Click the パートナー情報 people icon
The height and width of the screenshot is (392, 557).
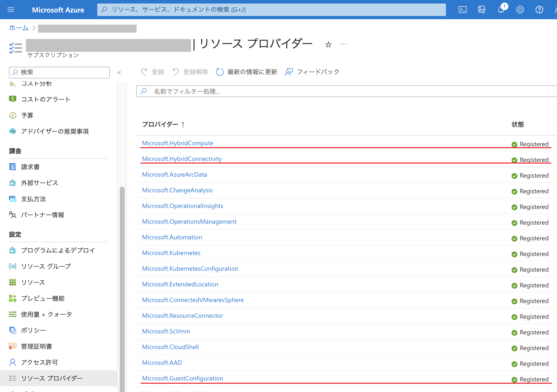click(x=12, y=215)
